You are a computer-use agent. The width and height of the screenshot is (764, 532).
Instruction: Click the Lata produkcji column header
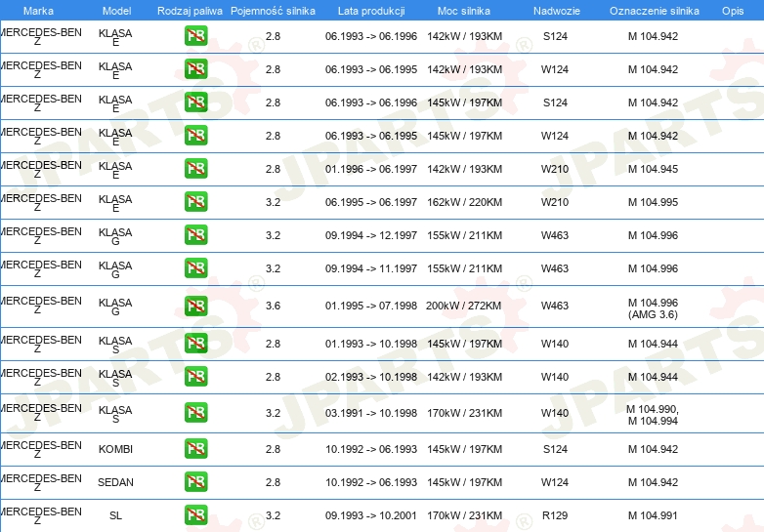tap(371, 11)
